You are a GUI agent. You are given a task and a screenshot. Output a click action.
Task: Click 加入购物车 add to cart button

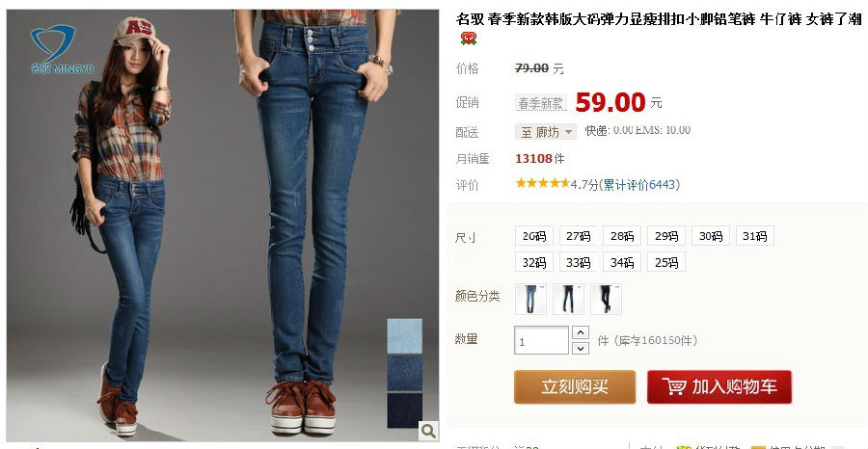click(719, 387)
